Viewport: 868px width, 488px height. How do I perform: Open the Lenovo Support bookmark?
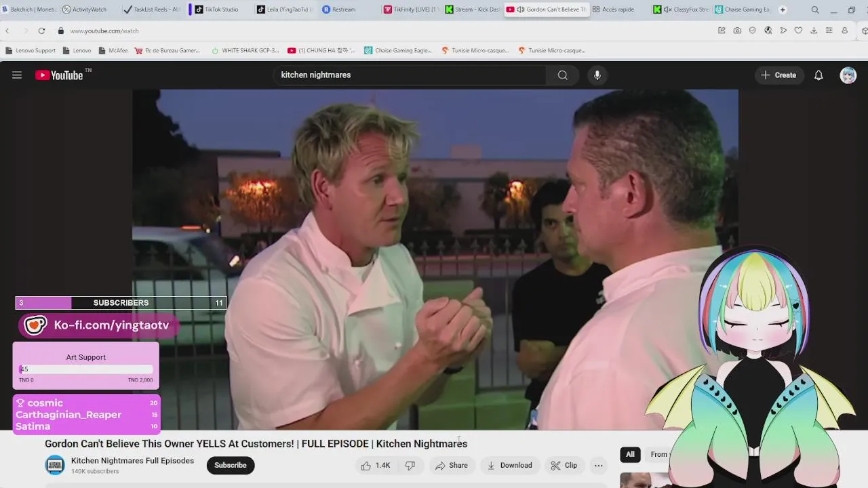pyautogui.click(x=31, y=50)
